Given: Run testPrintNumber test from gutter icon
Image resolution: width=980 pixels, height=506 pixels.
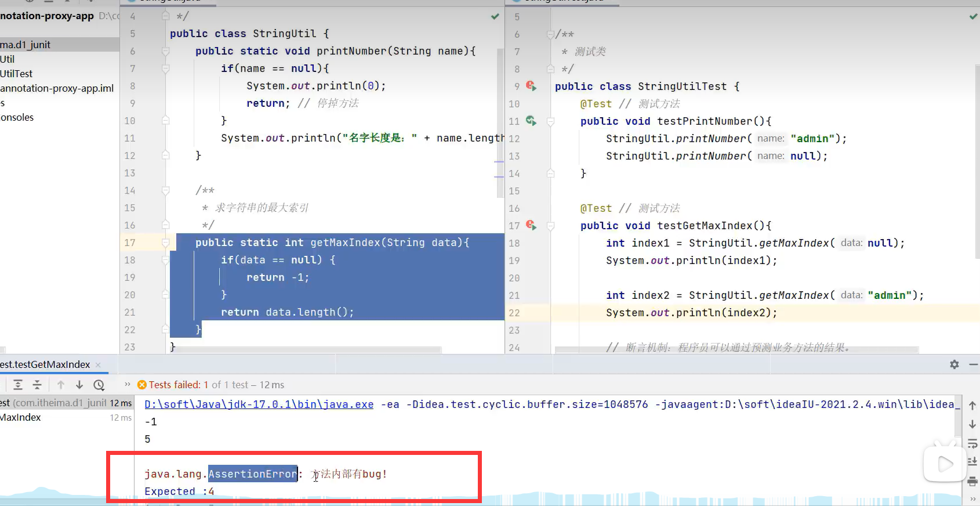Looking at the screenshot, I should pyautogui.click(x=531, y=121).
